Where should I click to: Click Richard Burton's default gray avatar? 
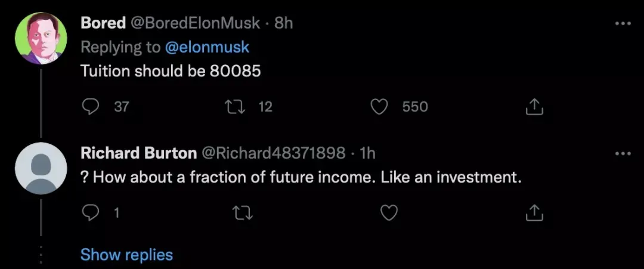click(x=41, y=168)
